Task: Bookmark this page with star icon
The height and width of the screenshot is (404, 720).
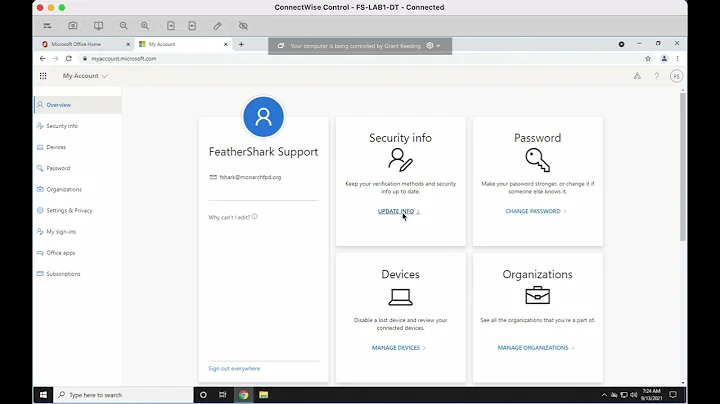Action: point(648,59)
